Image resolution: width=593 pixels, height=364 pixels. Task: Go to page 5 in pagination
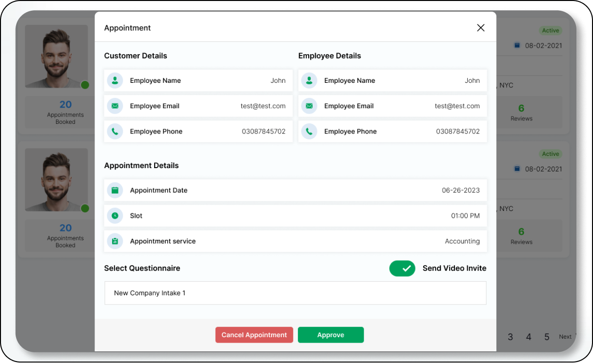point(547,337)
